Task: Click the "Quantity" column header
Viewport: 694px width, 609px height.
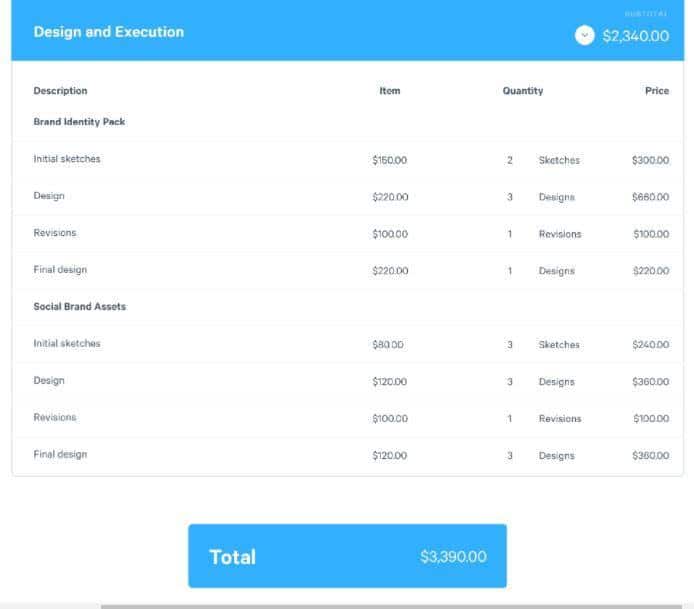Action: 523,91
